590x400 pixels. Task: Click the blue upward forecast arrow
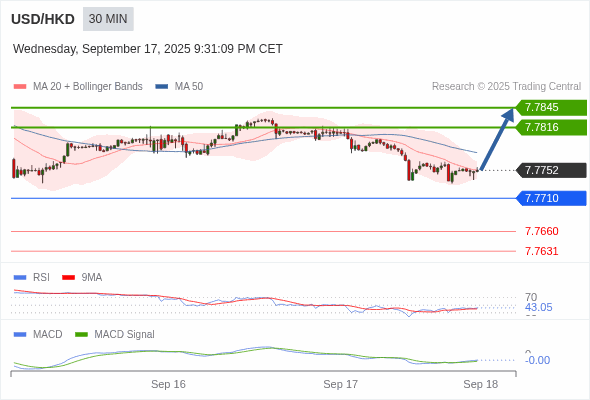tap(497, 139)
